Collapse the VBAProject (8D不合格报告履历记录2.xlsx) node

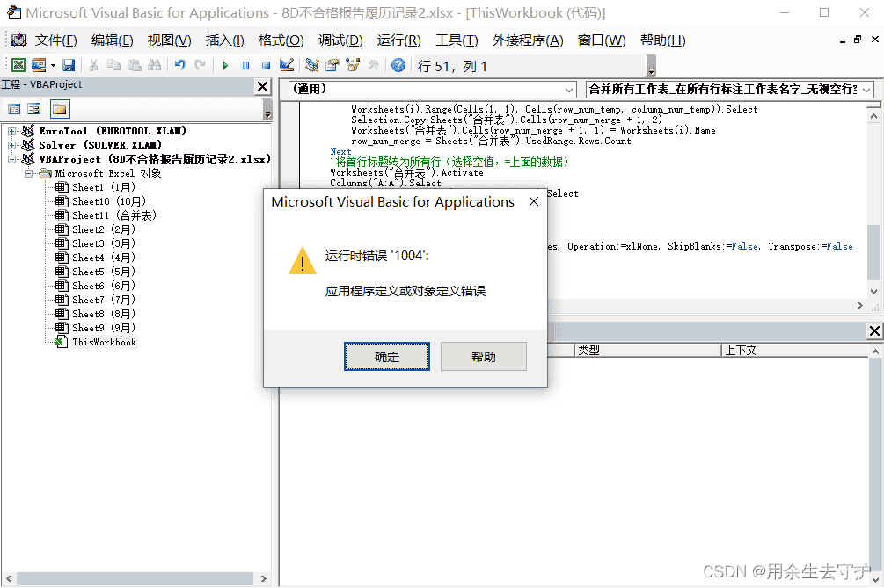[x=11, y=159]
